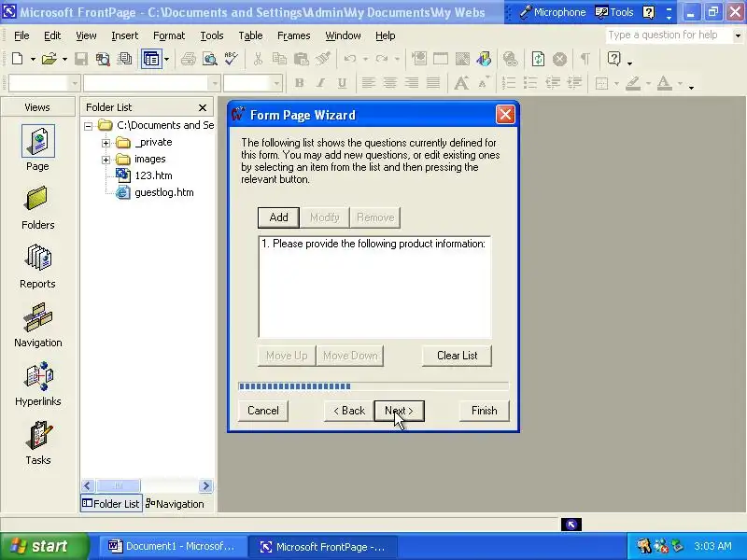This screenshot has width=747, height=560.
Task: Open Reports view in Views bar
Action: point(37,267)
